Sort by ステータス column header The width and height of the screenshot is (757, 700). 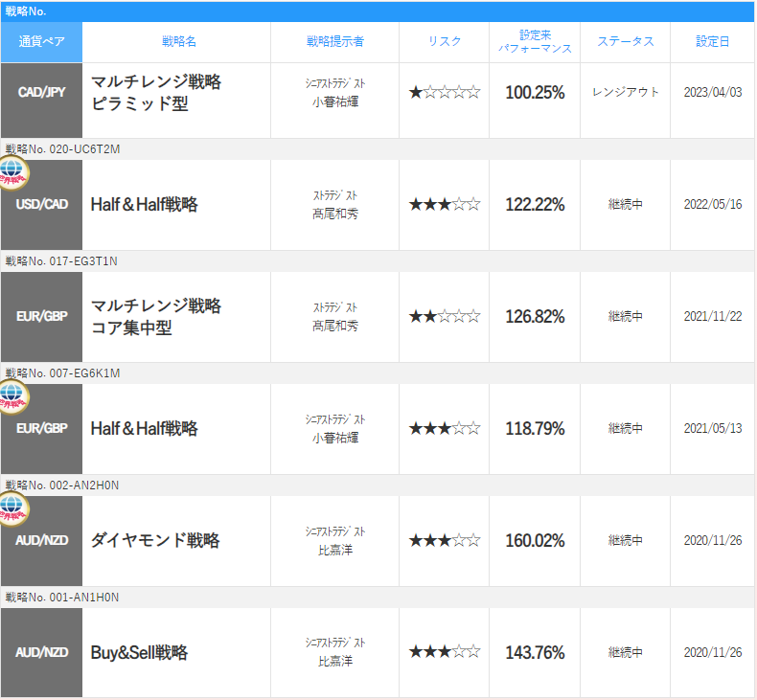626,41
